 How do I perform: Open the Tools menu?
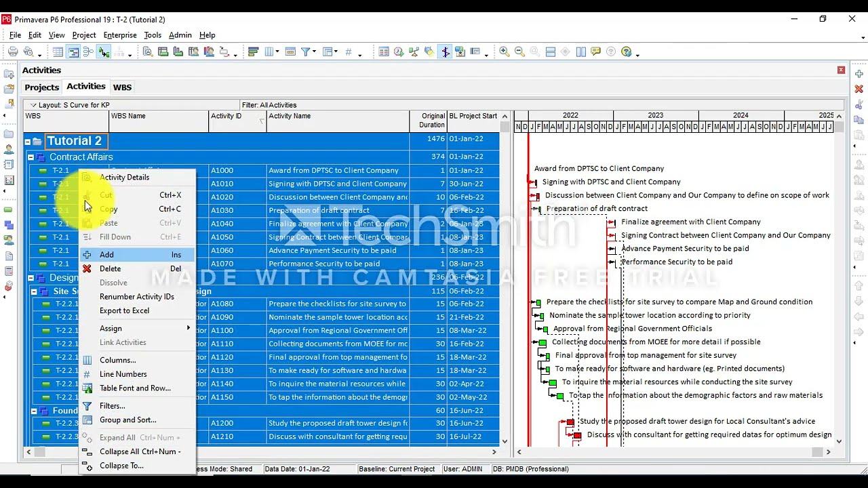(x=153, y=35)
